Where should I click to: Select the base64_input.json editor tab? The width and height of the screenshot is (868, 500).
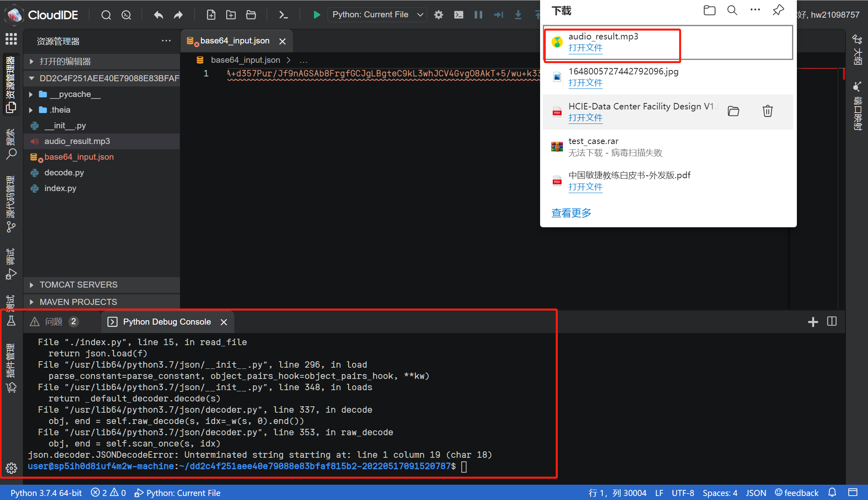tap(235, 41)
